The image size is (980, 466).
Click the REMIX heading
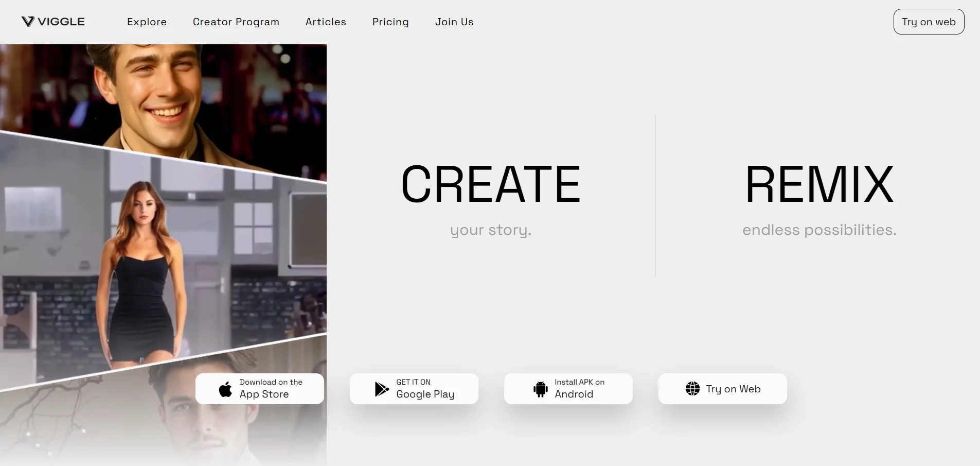819,184
